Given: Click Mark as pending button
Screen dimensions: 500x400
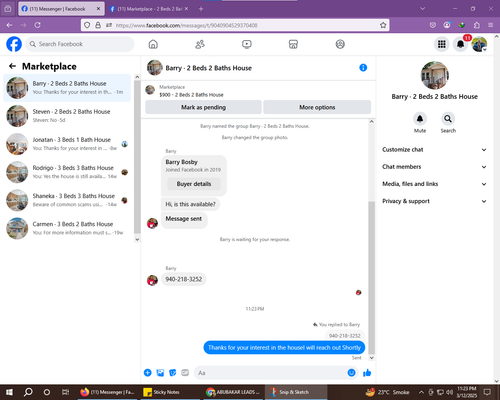Looking at the screenshot, I should point(203,107).
